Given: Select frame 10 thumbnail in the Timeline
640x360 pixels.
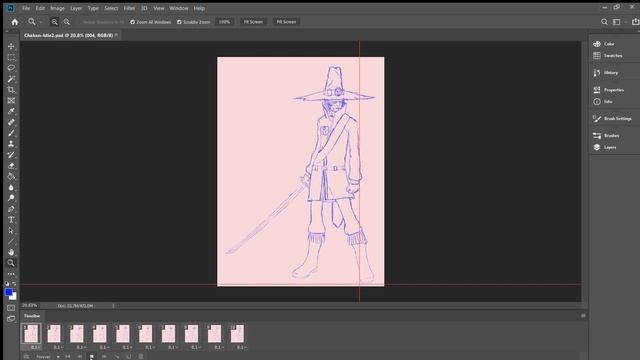Looking at the screenshot, I should 237,334.
